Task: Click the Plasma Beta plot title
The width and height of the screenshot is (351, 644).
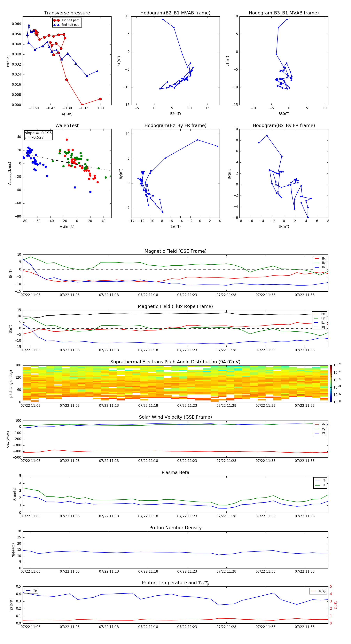Action: click(175, 472)
